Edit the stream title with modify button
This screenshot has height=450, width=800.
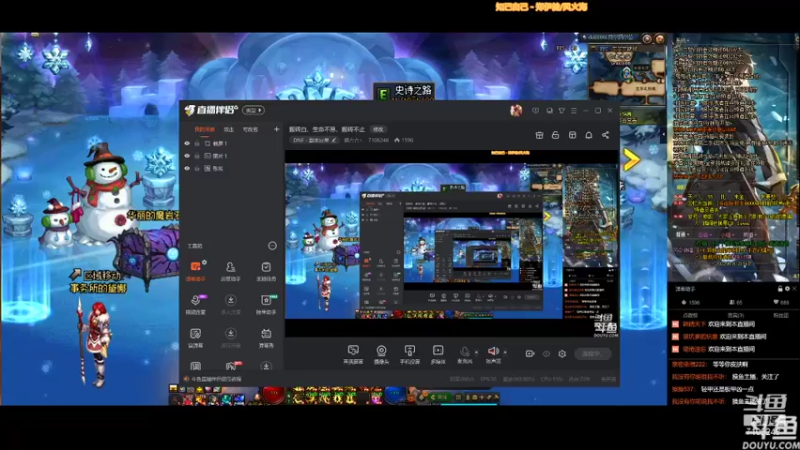(378, 130)
